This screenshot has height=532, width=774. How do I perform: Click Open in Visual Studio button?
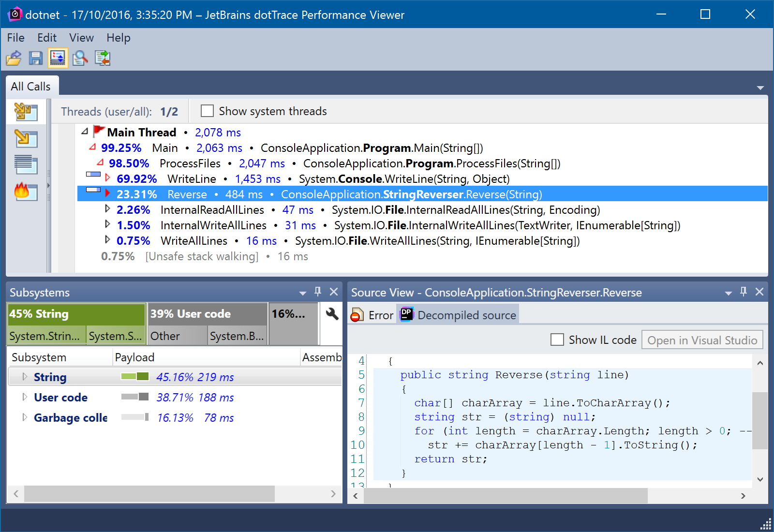[702, 340]
